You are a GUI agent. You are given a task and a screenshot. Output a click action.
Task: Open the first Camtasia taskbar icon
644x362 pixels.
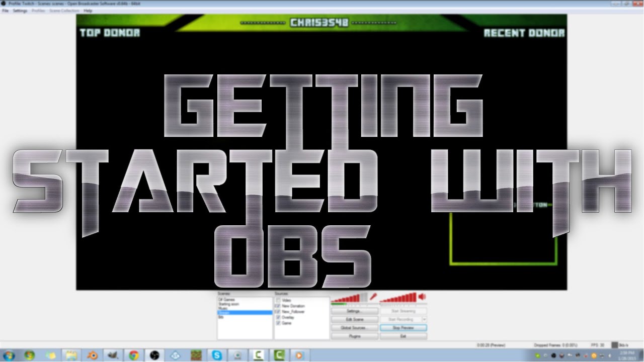[258, 355]
